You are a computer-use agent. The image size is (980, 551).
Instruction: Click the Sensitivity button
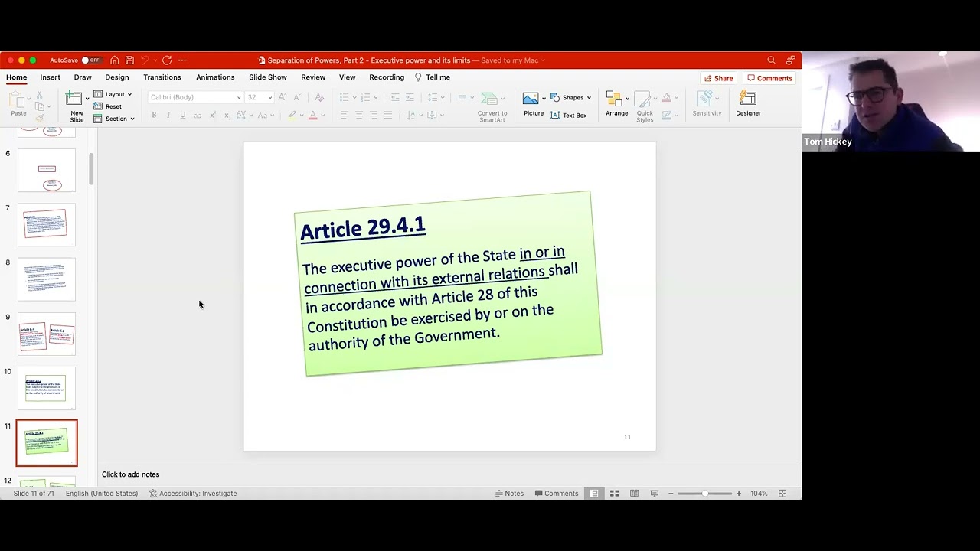[707, 105]
